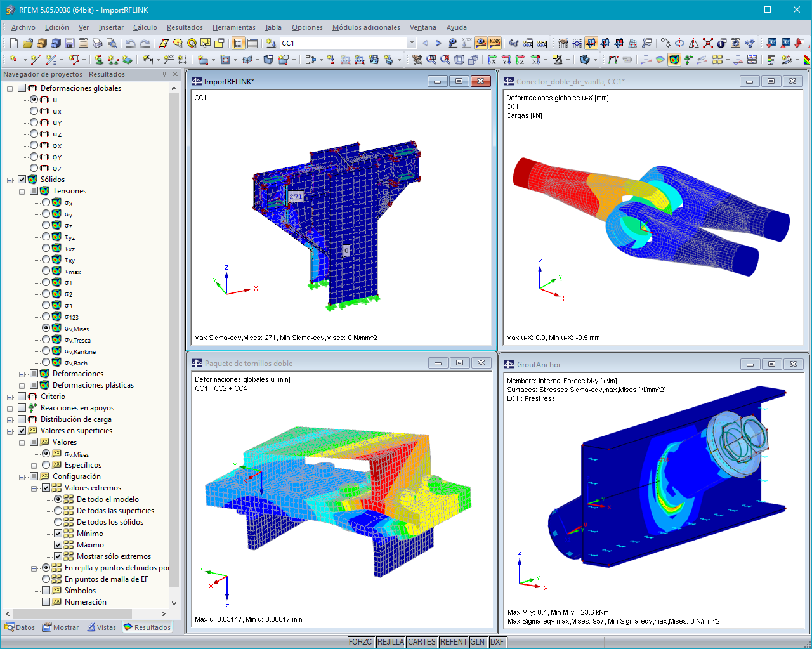
Task: Click the FORZC status bar button
Action: click(x=360, y=642)
